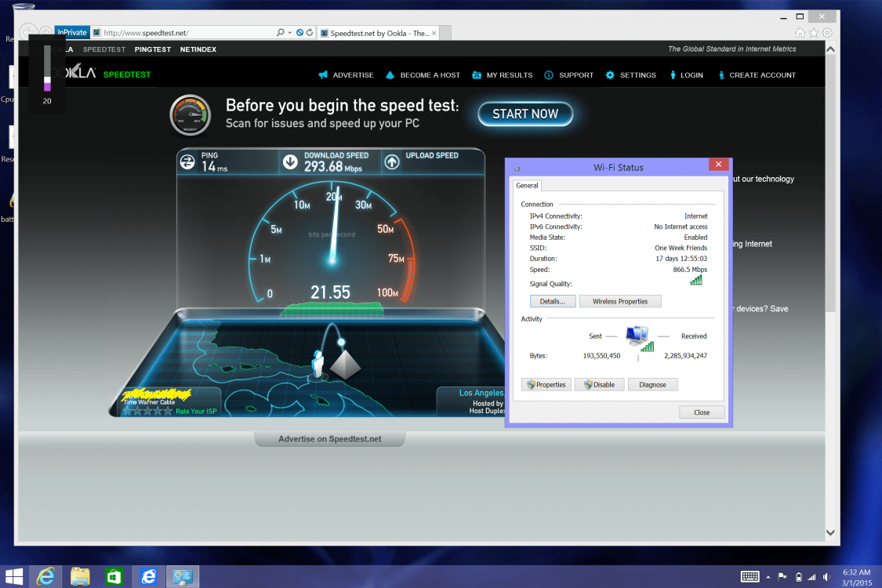Image resolution: width=882 pixels, height=588 pixels.
Task: Click the Login person icon
Action: [673, 74]
